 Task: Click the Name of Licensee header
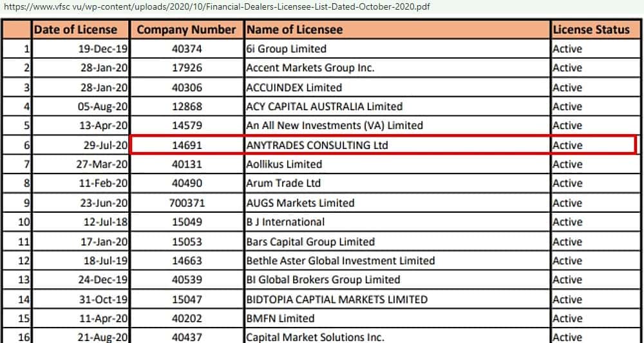click(x=294, y=30)
